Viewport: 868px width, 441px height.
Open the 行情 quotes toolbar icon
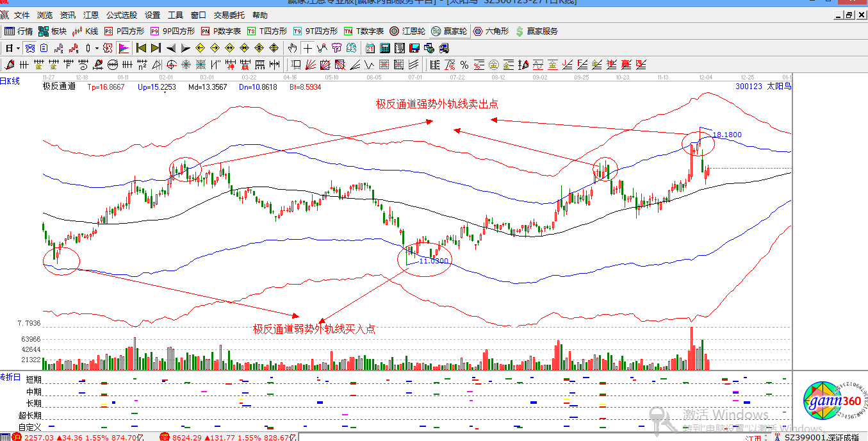(18, 31)
